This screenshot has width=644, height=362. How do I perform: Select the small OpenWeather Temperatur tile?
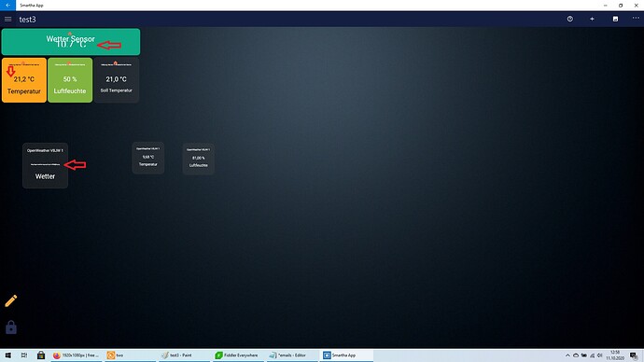(148, 158)
